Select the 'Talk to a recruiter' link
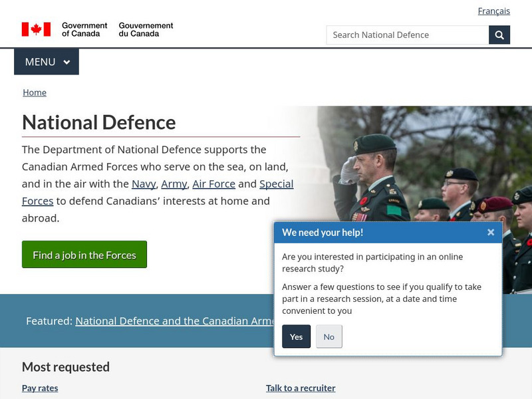This screenshot has height=399, width=532. pos(301,388)
